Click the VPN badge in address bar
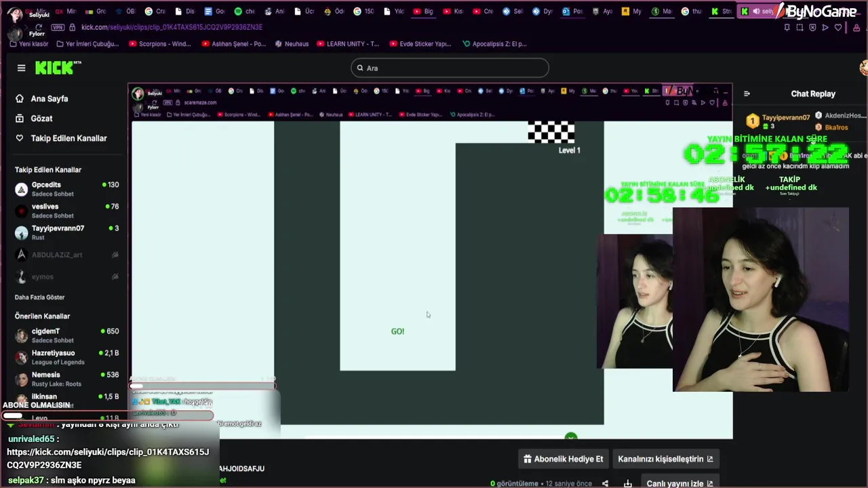This screenshot has width=868, height=488. (x=58, y=27)
